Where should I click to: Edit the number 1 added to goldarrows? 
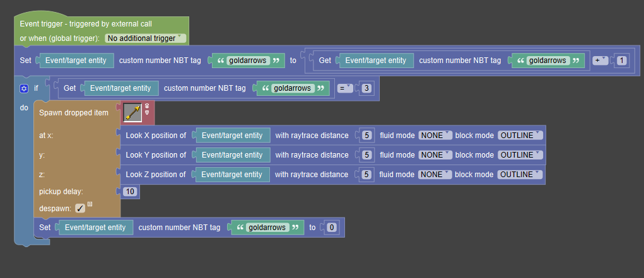[x=622, y=61]
